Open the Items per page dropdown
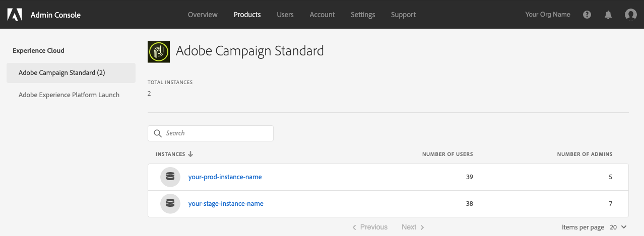 coord(618,227)
